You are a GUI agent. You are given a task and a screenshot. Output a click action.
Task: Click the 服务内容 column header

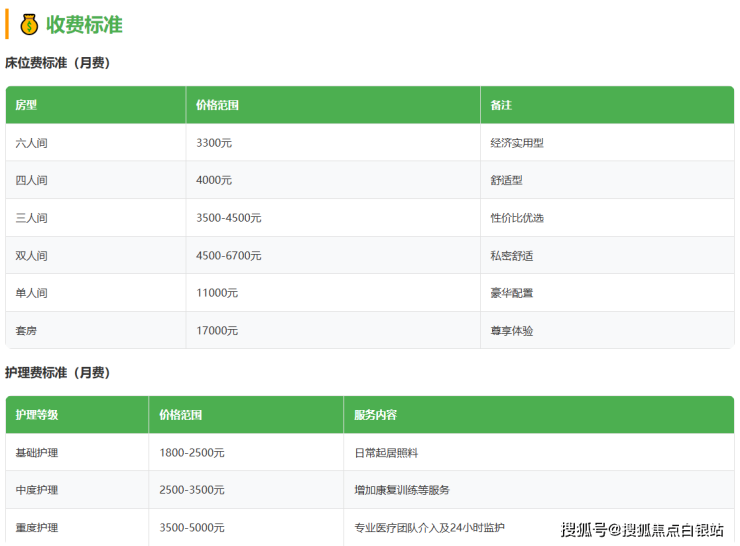pos(375,415)
